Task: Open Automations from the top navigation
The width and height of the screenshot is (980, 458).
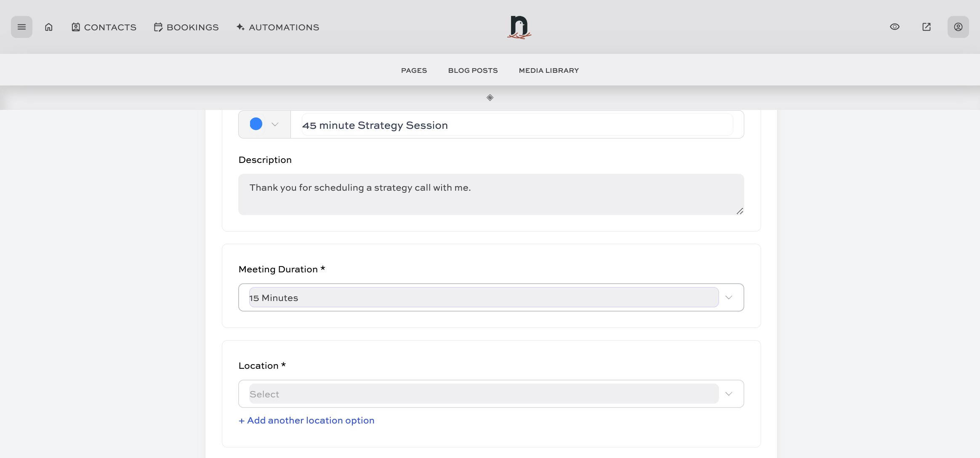Action: point(278,27)
